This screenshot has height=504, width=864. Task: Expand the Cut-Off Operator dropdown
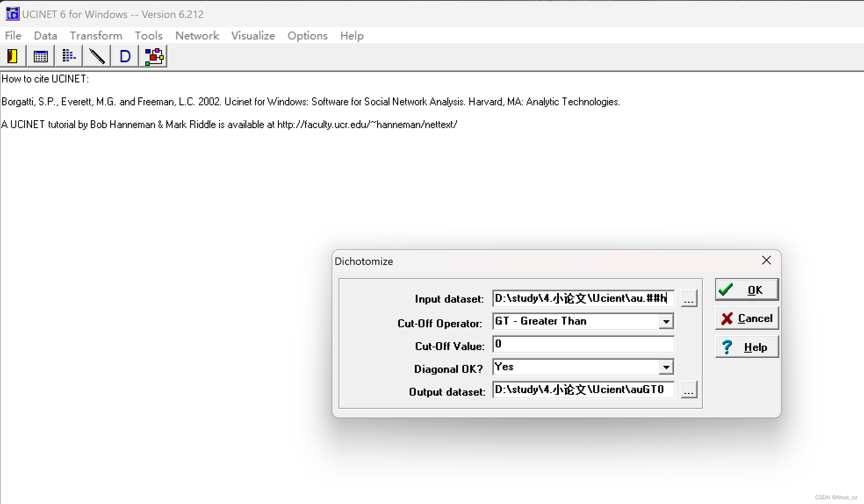pyautogui.click(x=666, y=322)
